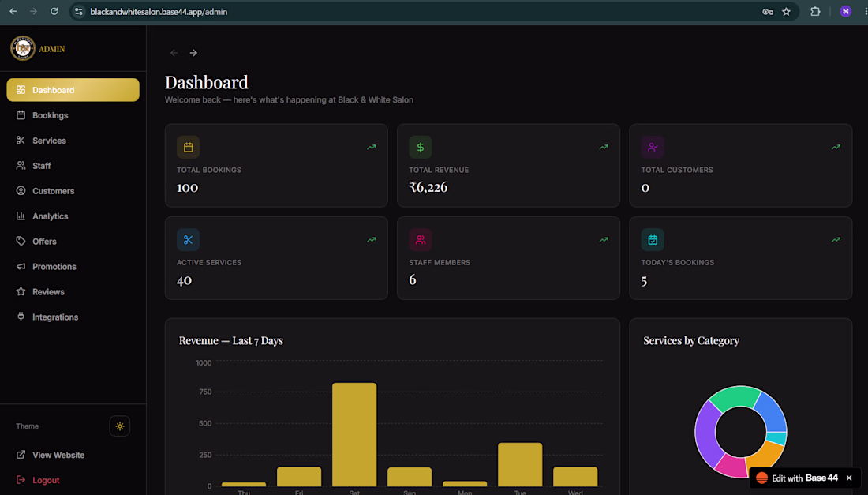
Task: Reload the page with the browser refresh icon
Action: 54,12
